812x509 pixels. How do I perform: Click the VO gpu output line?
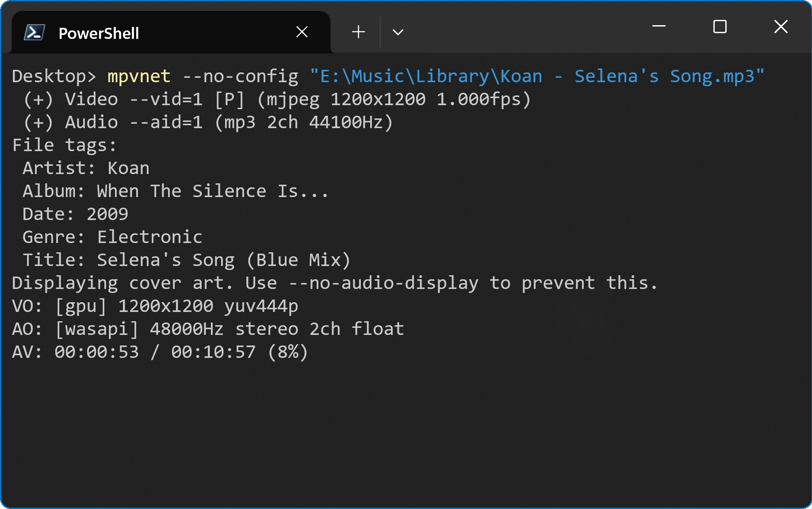point(155,306)
